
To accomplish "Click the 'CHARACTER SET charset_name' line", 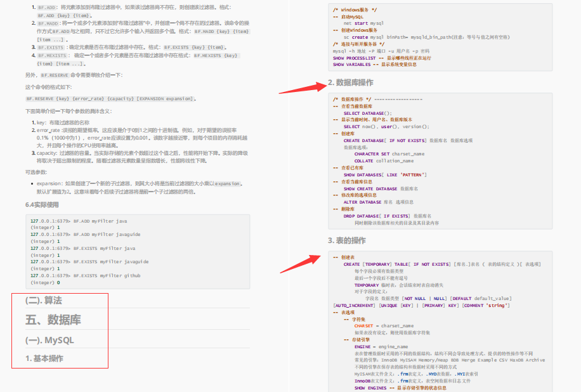I will pos(389,154).
